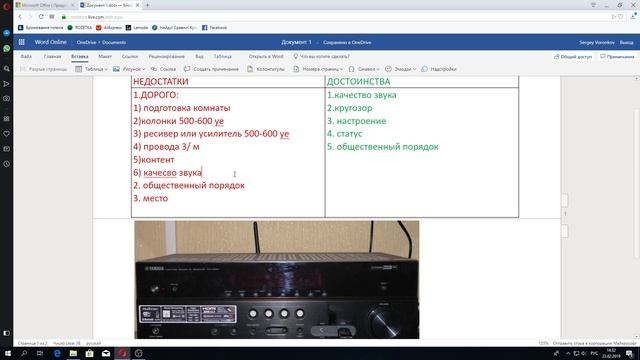Screen dimensions: 640x360
Task: Click the Эмодзи smiley icon
Action: point(388,69)
